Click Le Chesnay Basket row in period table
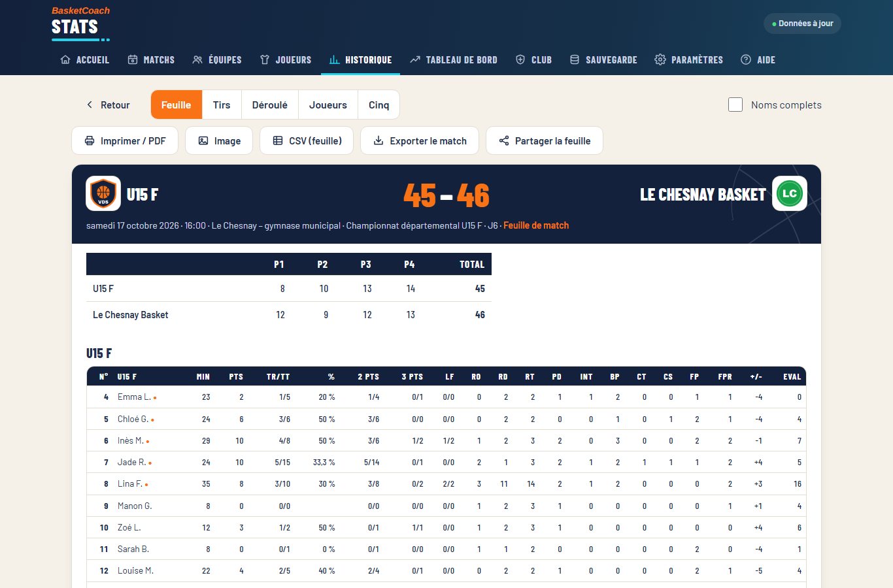Screen dimensions: 893x588 289,315
